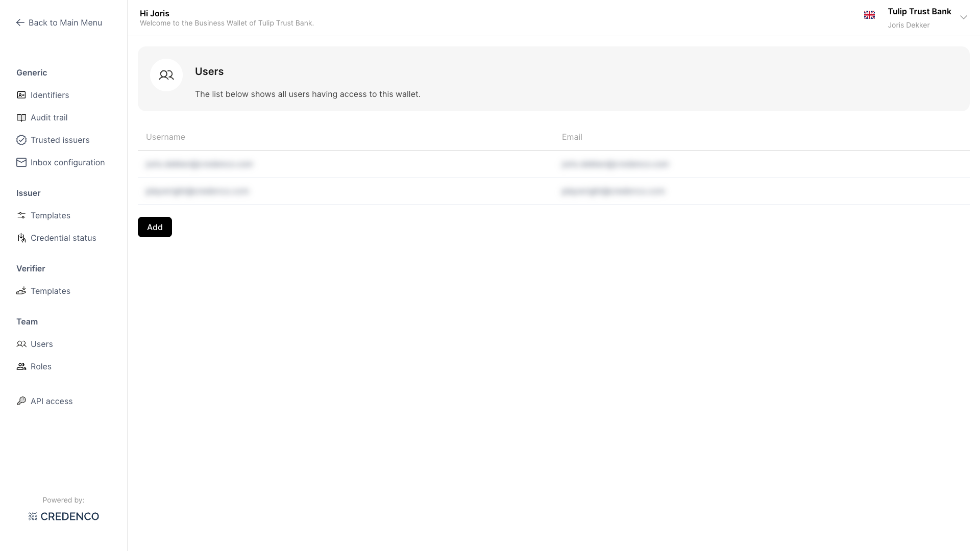980x551 pixels.
Task: Click the UK flag language icon
Action: click(x=869, y=15)
